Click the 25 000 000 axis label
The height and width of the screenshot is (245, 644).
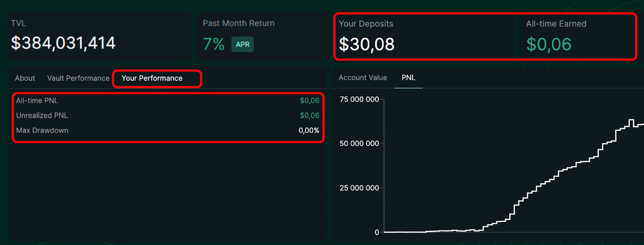click(x=359, y=188)
